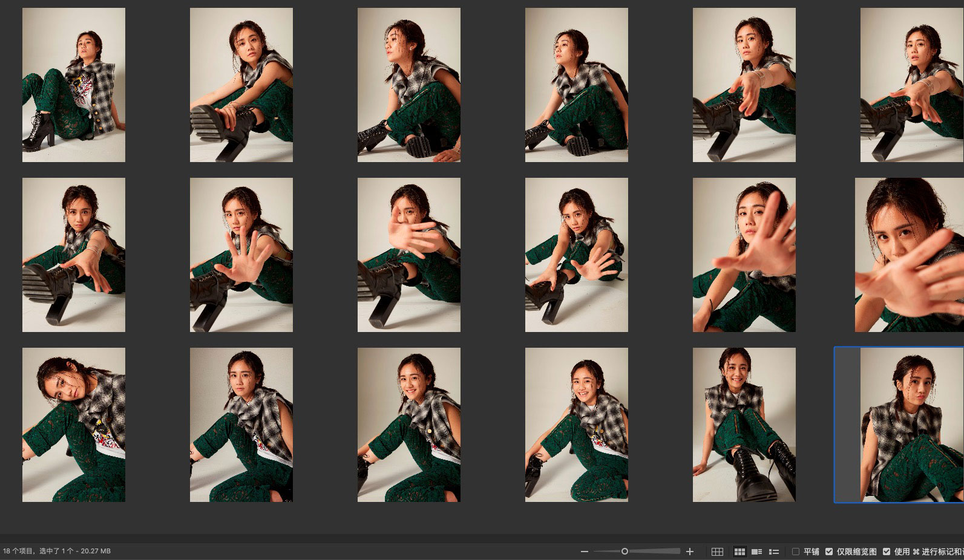Enable the 平铺 checkbox
964x560 pixels.
pyautogui.click(x=796, y=552)
